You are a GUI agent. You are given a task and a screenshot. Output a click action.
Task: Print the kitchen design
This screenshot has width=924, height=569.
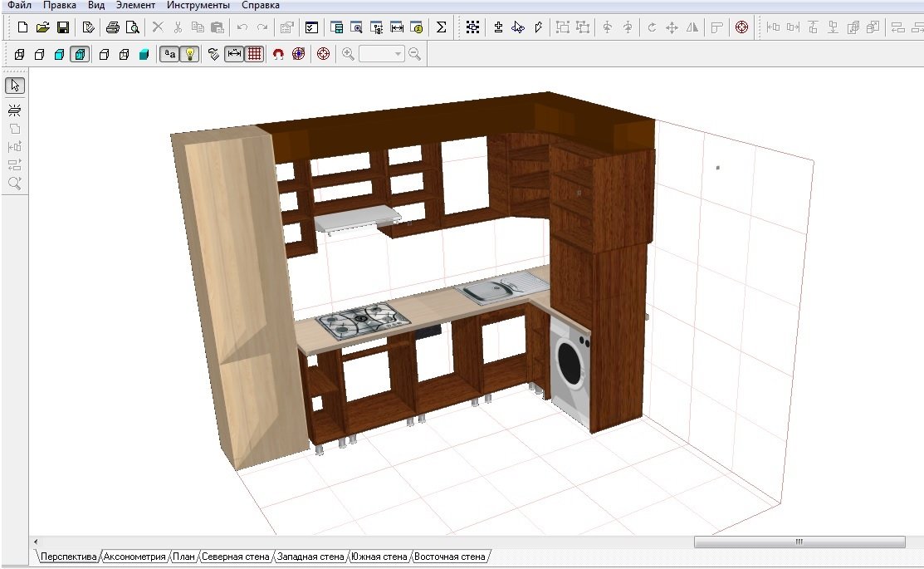coord(113,27)
